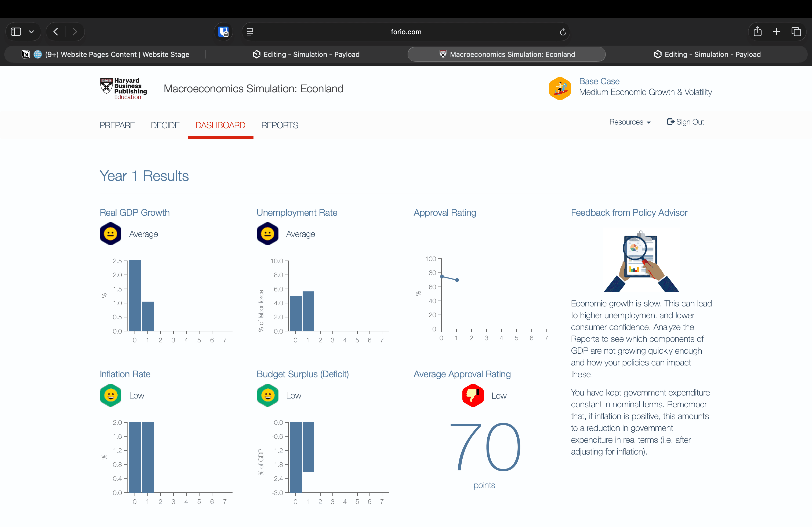Open a new tab with the plus icon
This screenshot has height=527, width=812.
tap(777, 32)
